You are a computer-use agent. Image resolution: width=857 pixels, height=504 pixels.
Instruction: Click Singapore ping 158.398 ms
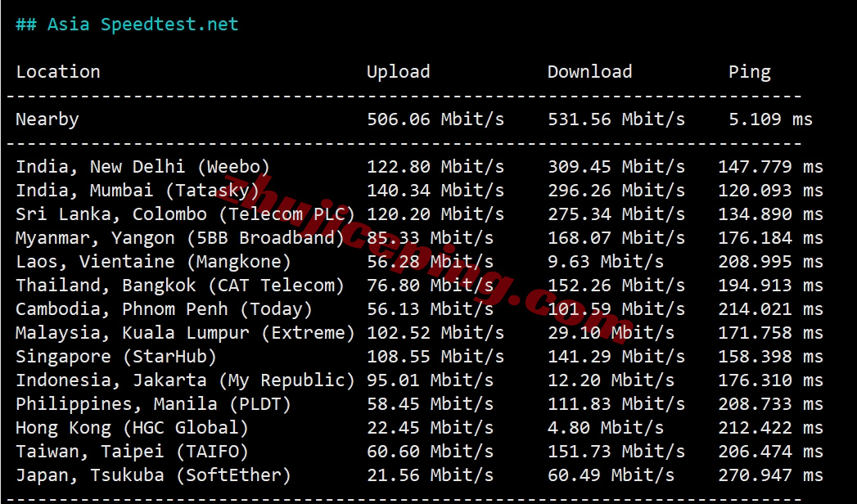[770, 357]
